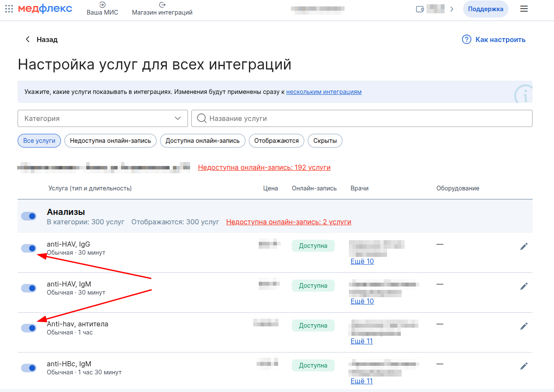Turn off the Anti-hav, антитела toggle
The width and height of the screenshot is (554, 392).
tap(29, 328)
